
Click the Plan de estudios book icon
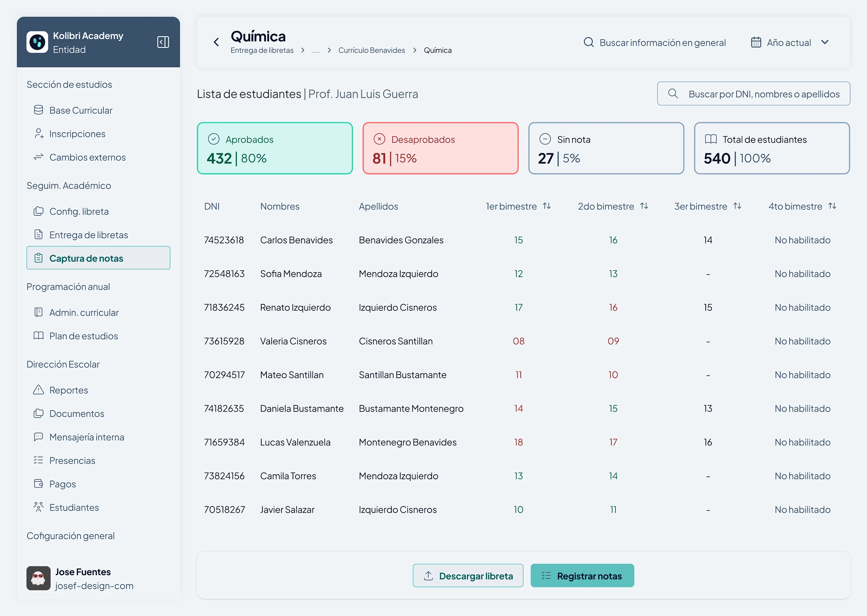click(x=38, y=336)
